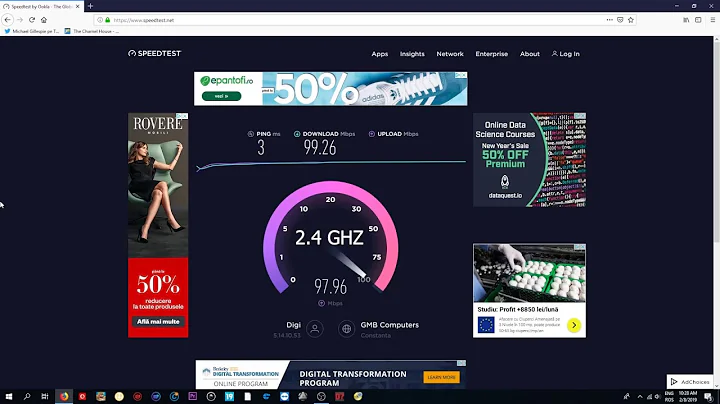Close the Speedtest by Ookla tab

point(78,6)
